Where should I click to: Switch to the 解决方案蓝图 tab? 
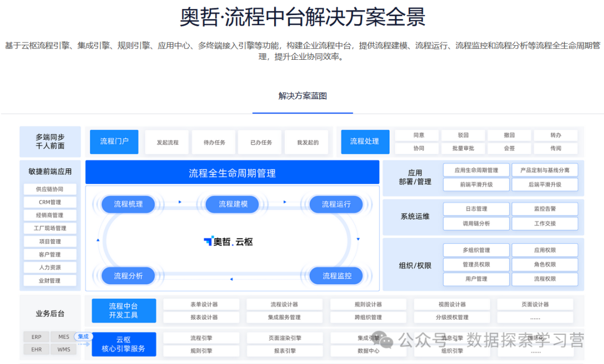(303, 96)
